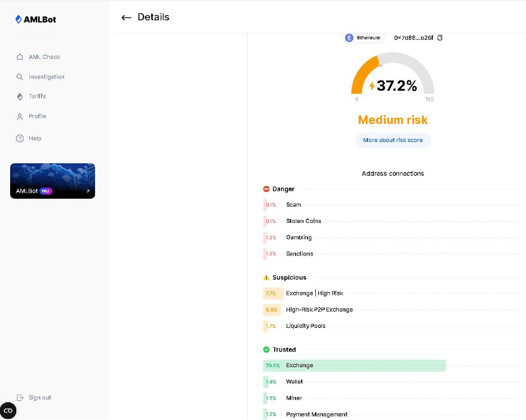Click the back arrow next to Details
This screenshot has height=420, width=526.
pos(126,17)
